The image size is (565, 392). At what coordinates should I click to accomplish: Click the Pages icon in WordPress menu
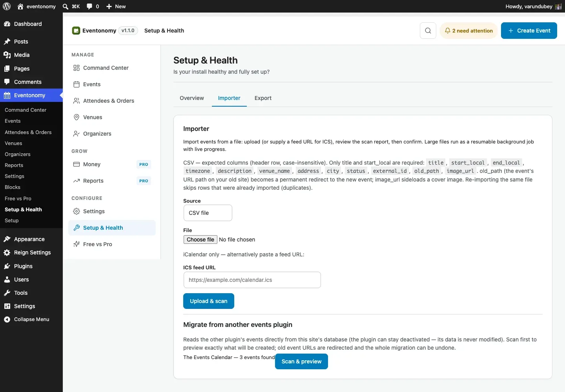(7, 69)
